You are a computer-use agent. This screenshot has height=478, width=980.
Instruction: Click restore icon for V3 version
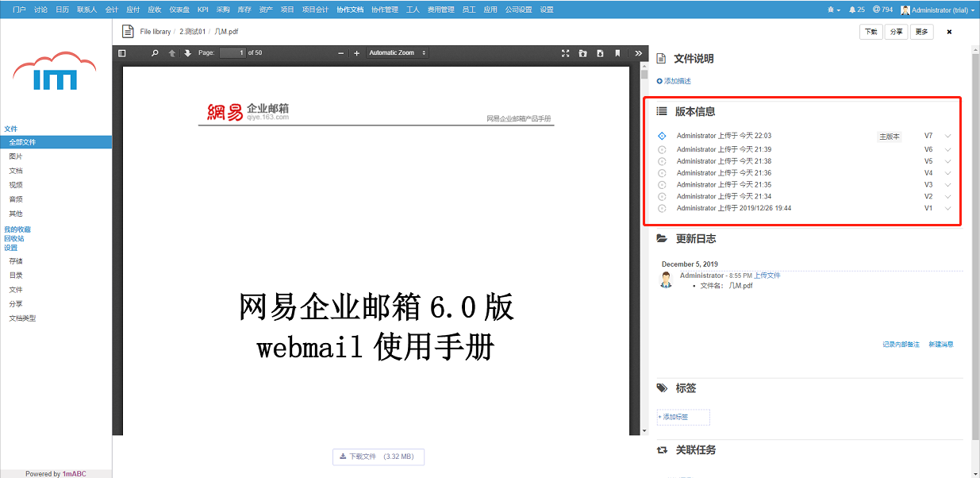(662, 184)
